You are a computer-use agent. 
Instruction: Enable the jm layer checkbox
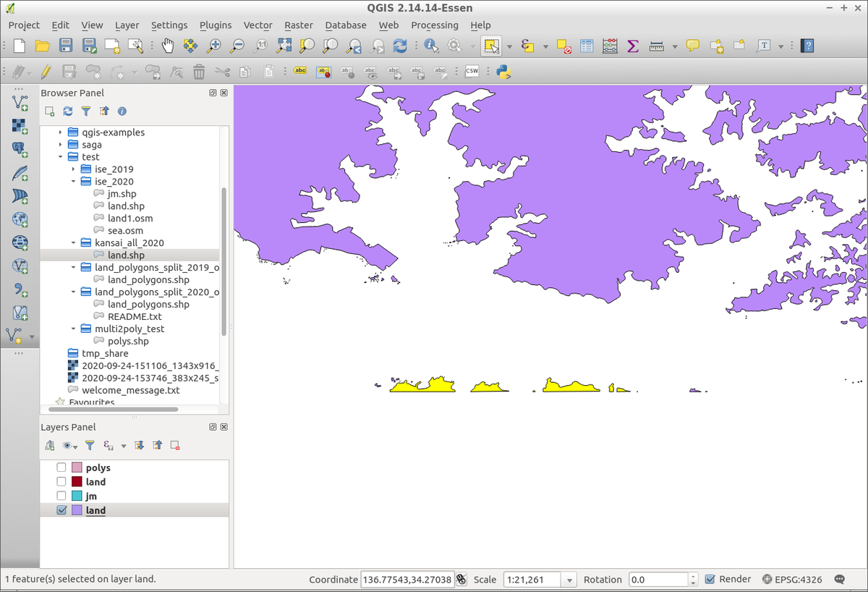[61, 496]
